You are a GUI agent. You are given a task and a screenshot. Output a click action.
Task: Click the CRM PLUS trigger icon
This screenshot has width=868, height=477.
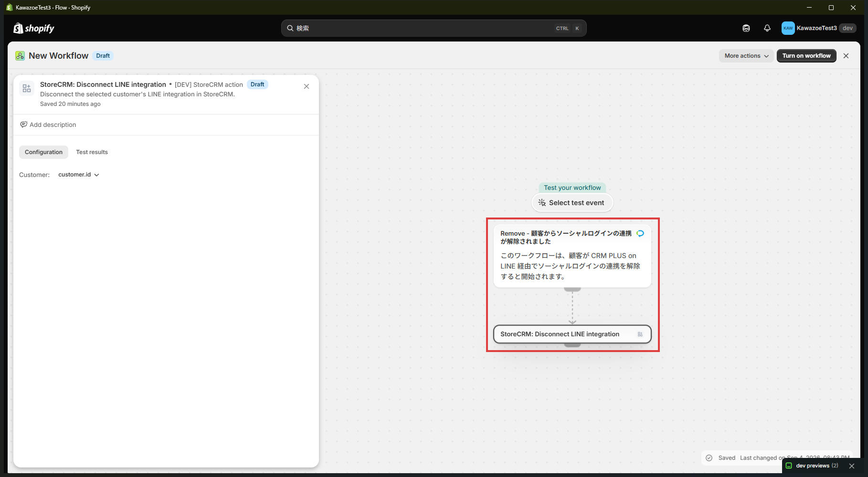[x=640, y=233]
